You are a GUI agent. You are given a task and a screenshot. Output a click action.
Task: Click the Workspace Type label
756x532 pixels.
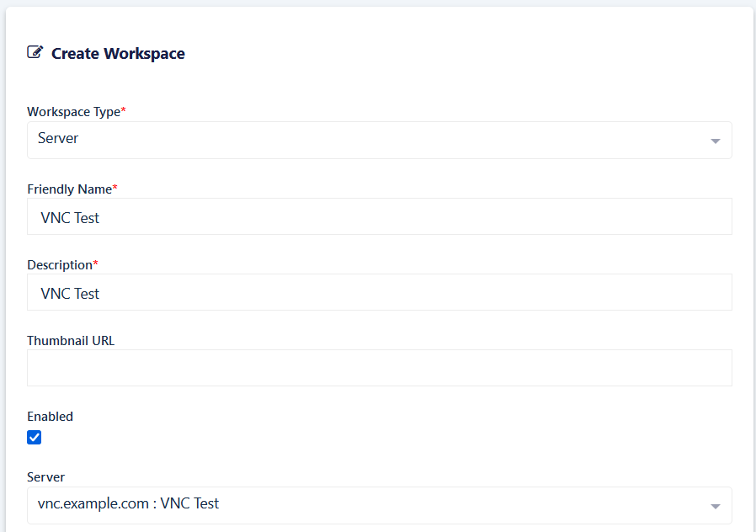pos(73,112)
